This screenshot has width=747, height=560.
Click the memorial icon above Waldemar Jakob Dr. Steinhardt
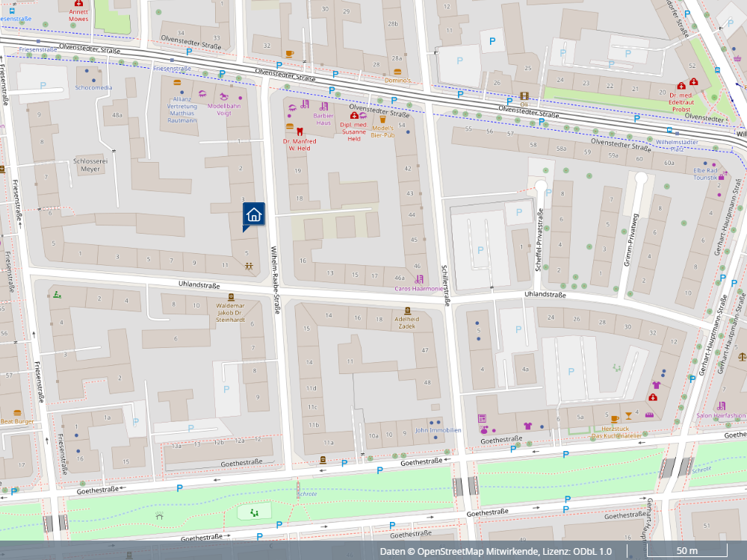(x=230, y=297)
